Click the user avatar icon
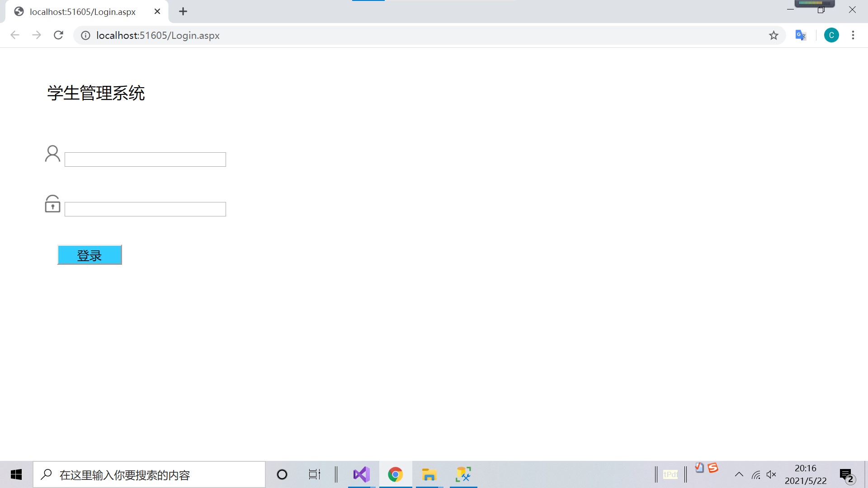 point(52,153)
